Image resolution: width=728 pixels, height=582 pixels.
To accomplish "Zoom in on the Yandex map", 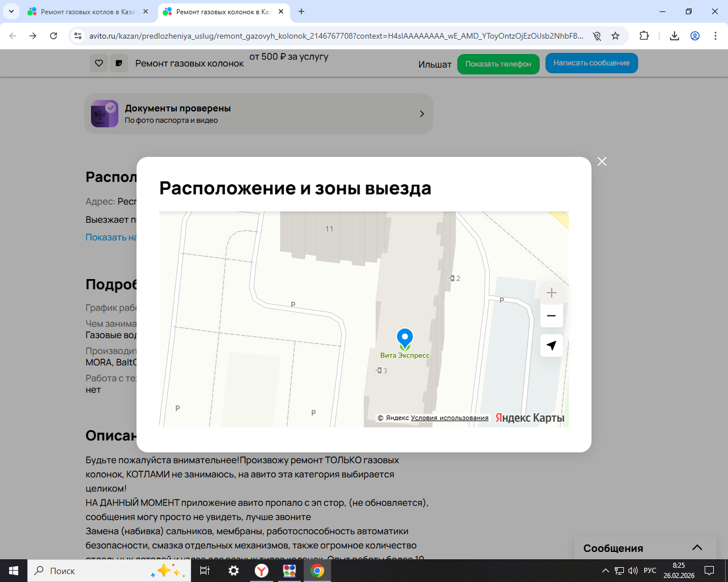I will [x=551, y=293].
